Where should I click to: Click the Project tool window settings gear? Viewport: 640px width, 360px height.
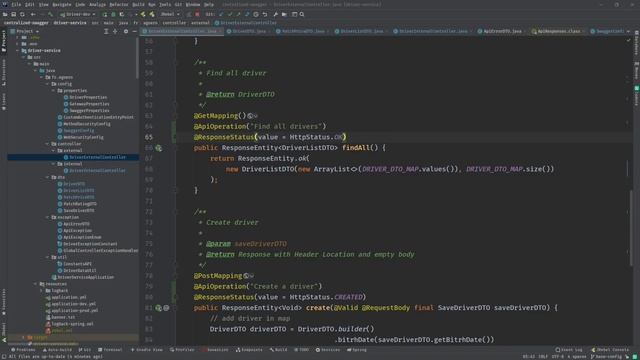126,31
